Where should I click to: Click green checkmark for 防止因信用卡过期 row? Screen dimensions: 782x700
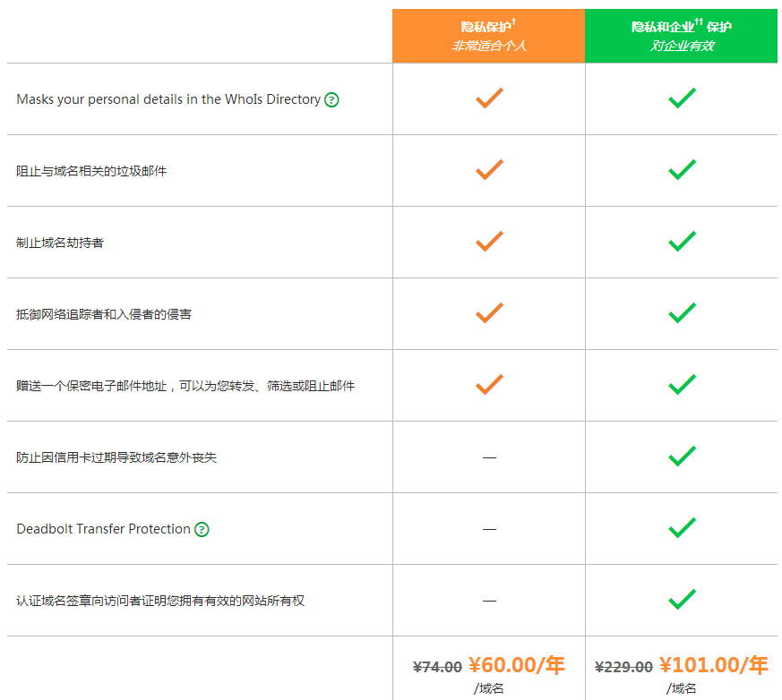click(x=682, y=457)
